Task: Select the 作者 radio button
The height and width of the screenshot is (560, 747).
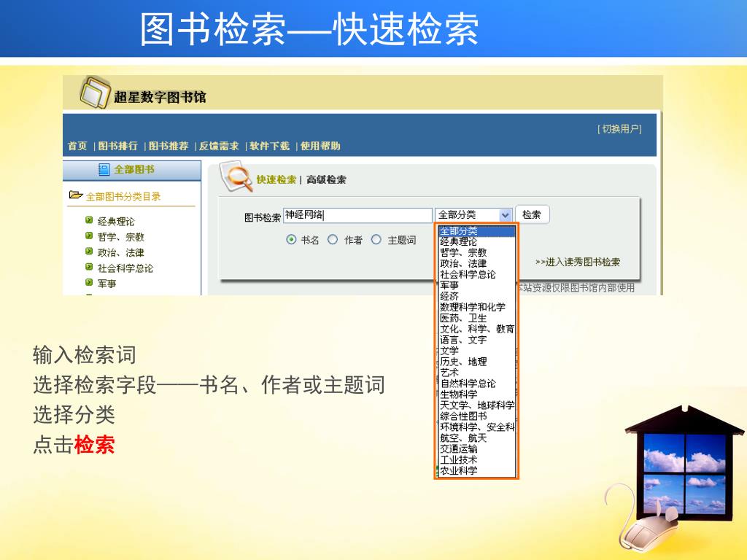Action: (333, 239)
